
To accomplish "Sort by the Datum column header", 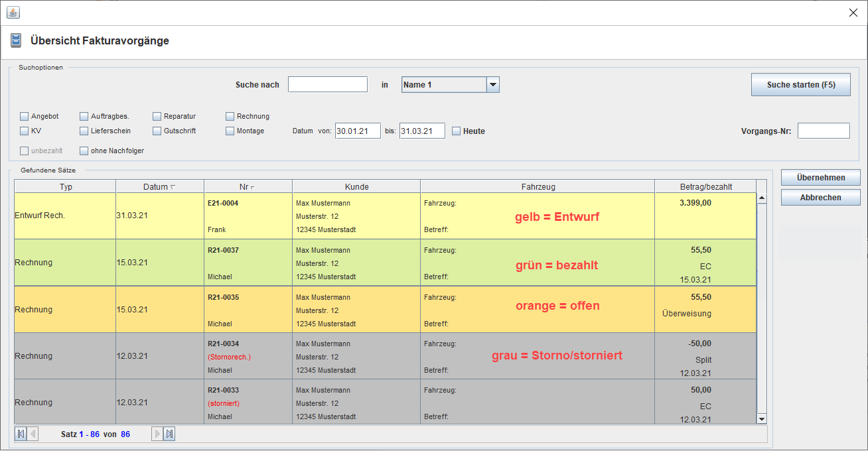I will (x=160, y=186).
